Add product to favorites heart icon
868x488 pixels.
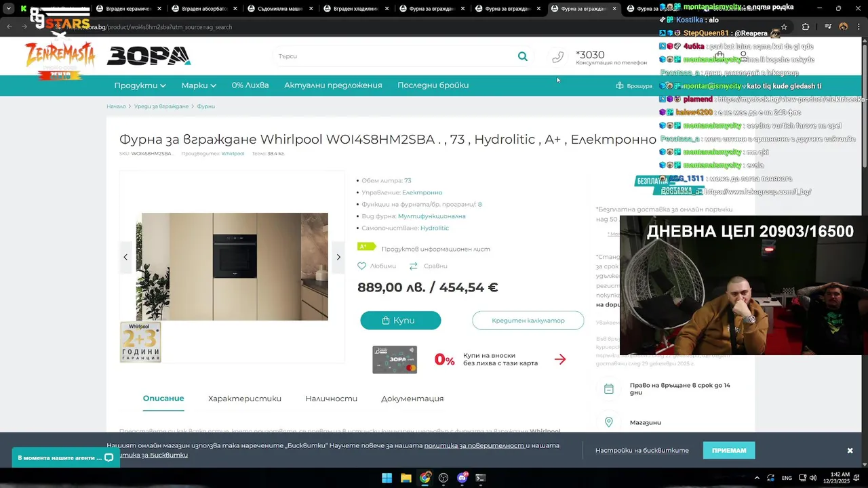(361, 266)
